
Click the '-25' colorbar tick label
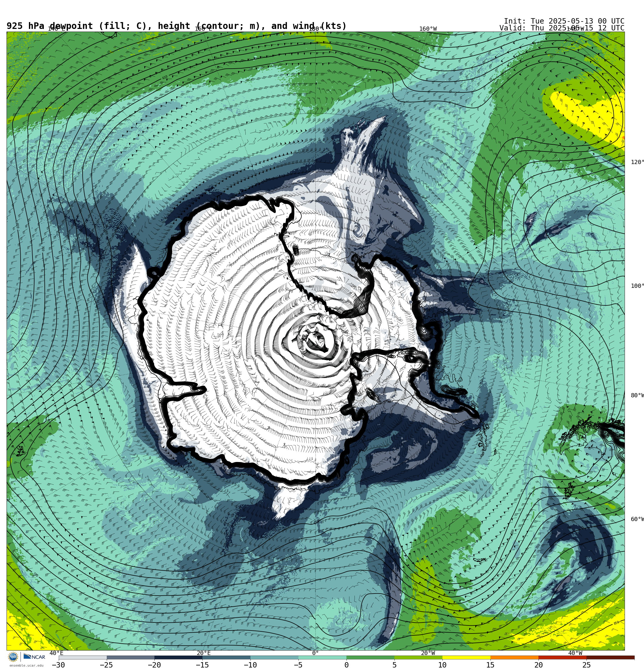click(106, 665)
